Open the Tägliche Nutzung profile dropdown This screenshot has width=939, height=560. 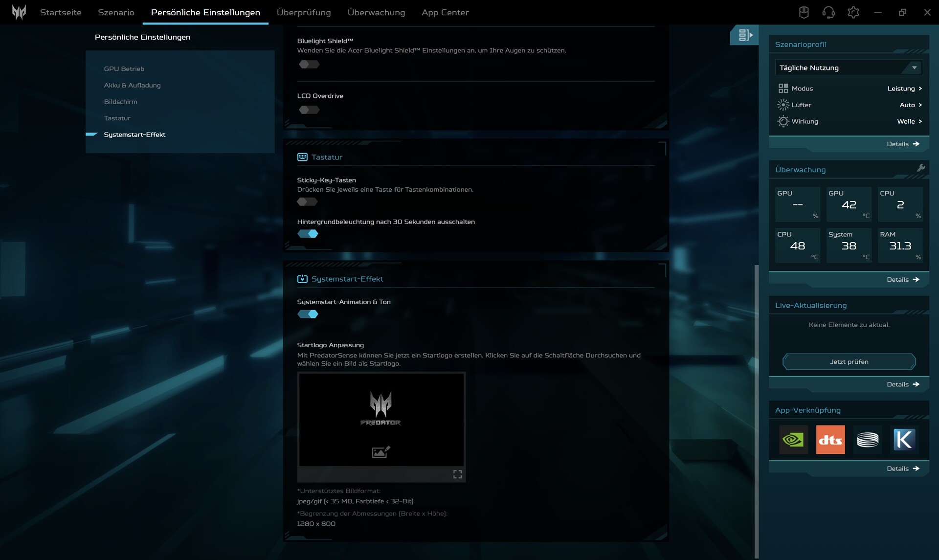[849, 68]
